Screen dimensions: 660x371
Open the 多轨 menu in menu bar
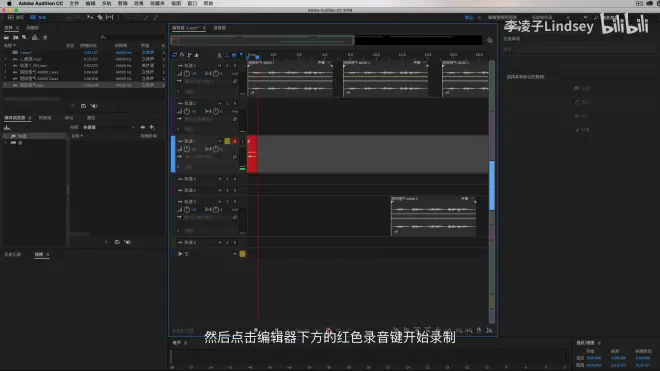tap(107, 3)
